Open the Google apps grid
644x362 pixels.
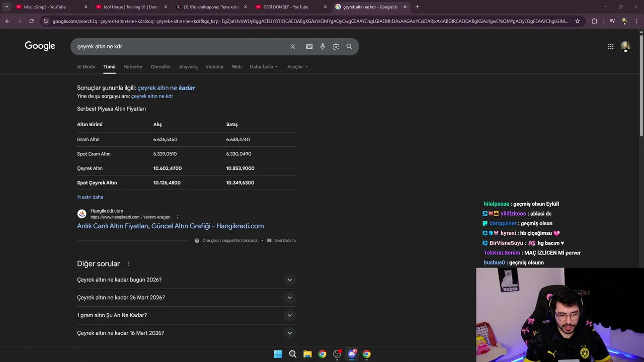point(610,46)
